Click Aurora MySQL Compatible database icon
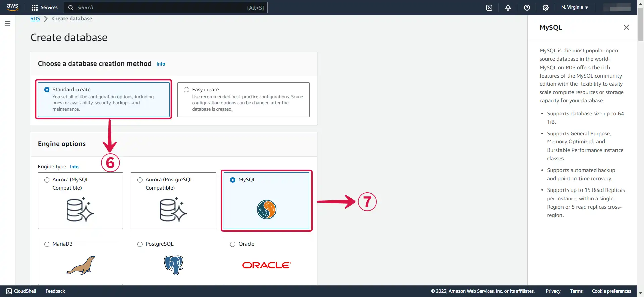The height and width of the screenshot is (297, 644). [80, 209]
